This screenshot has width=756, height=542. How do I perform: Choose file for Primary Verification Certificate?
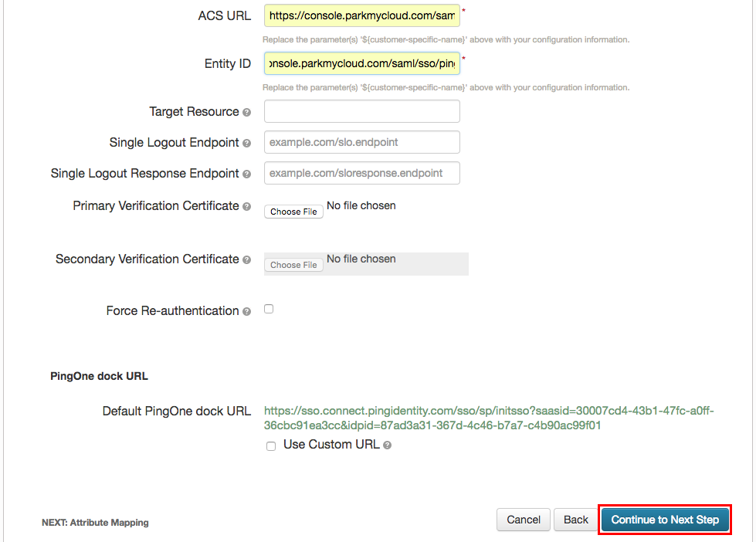point(293,212)
